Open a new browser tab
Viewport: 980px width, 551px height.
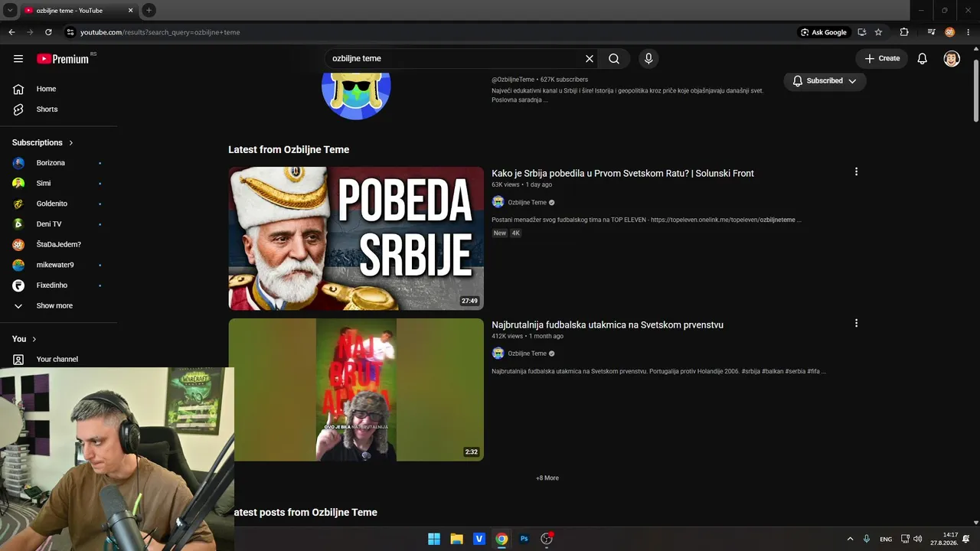[x=149, y=11]
